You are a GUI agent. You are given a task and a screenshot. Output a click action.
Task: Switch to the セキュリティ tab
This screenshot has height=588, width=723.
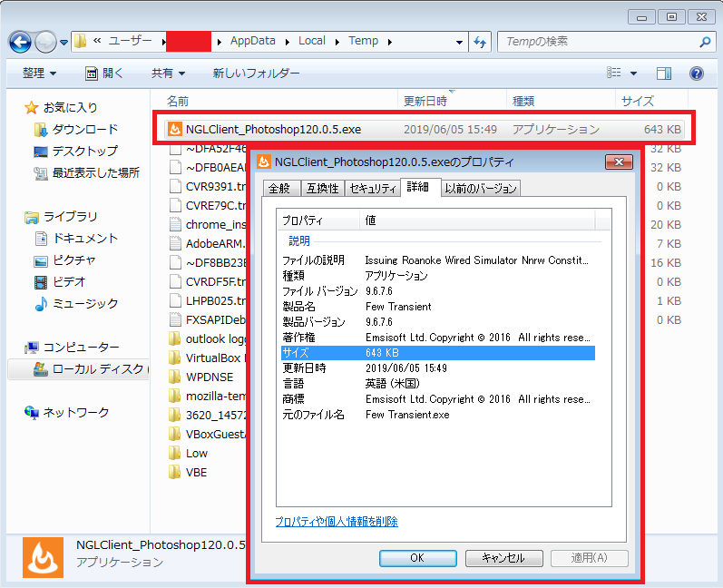click(x=372, y=188)
